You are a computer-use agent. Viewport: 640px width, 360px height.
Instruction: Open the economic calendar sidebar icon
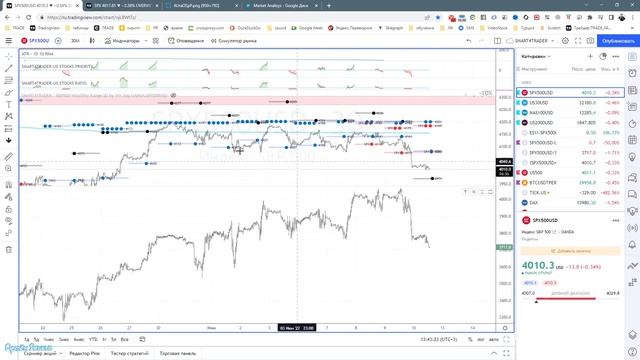pos(632,140)
